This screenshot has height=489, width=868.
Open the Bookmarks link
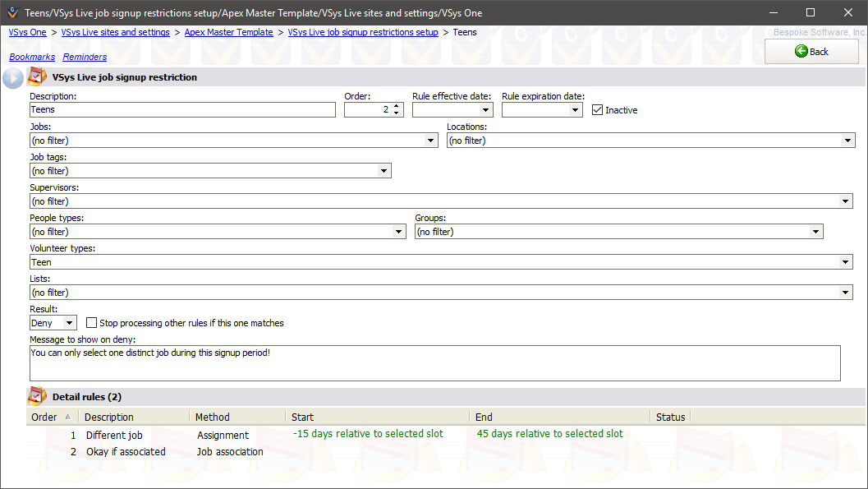point(32,57)
